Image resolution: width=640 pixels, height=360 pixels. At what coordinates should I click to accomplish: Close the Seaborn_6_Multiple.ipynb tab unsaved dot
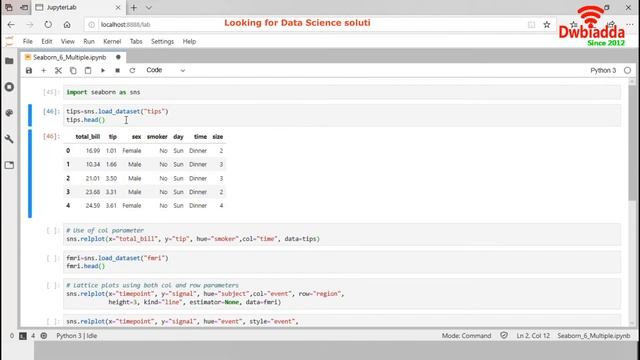118,58
